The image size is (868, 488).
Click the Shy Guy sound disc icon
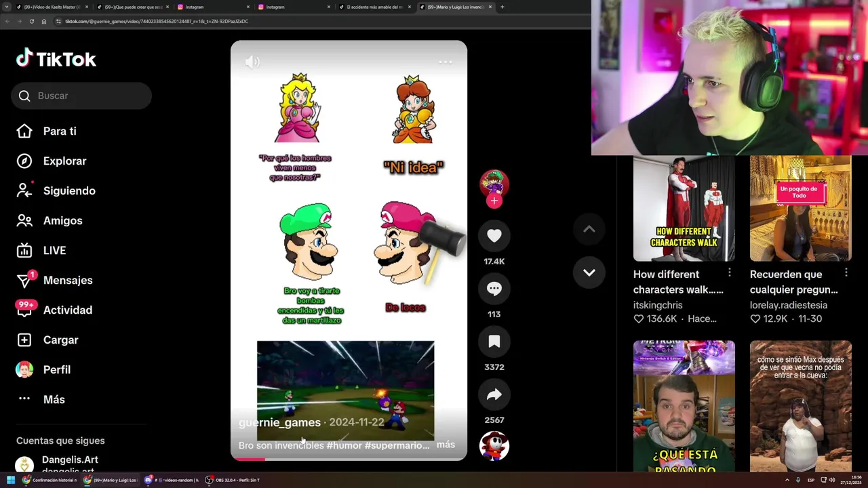pyautogui.click(x=494, y=445)
